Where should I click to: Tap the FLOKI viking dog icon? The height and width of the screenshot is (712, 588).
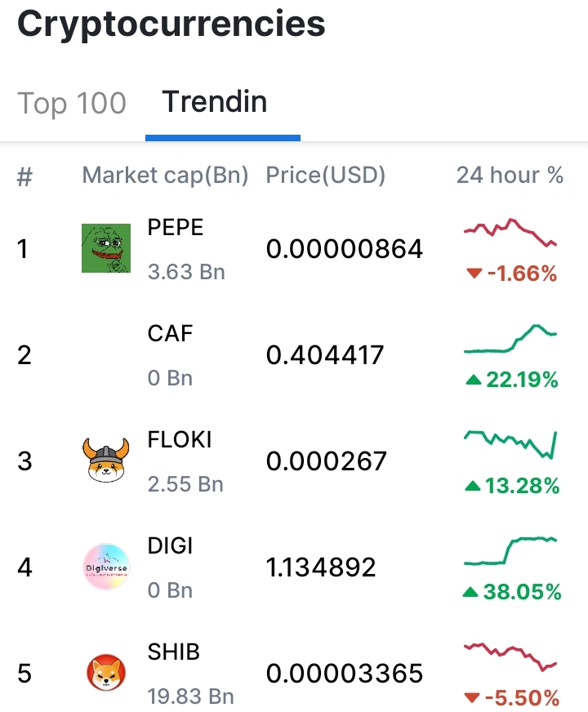pos(106,461)
